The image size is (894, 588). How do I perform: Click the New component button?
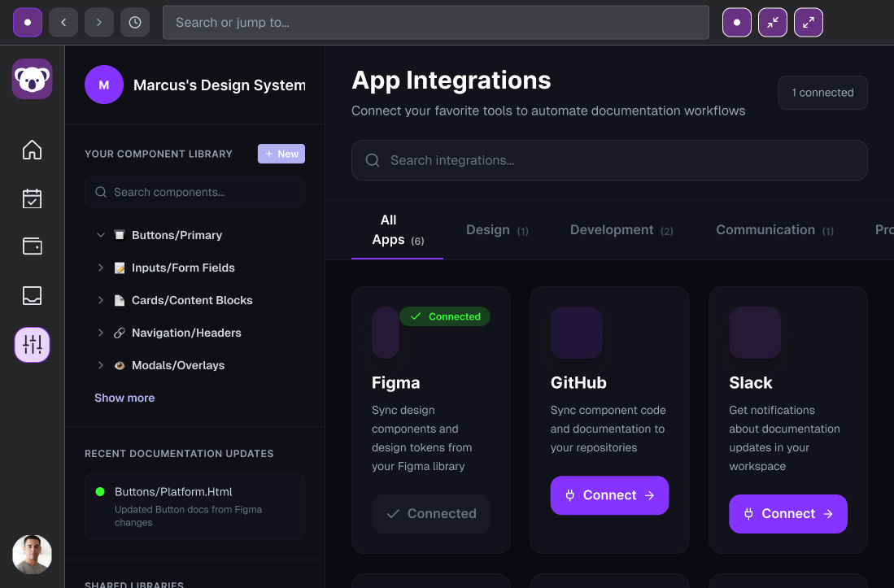pos(281,153)
